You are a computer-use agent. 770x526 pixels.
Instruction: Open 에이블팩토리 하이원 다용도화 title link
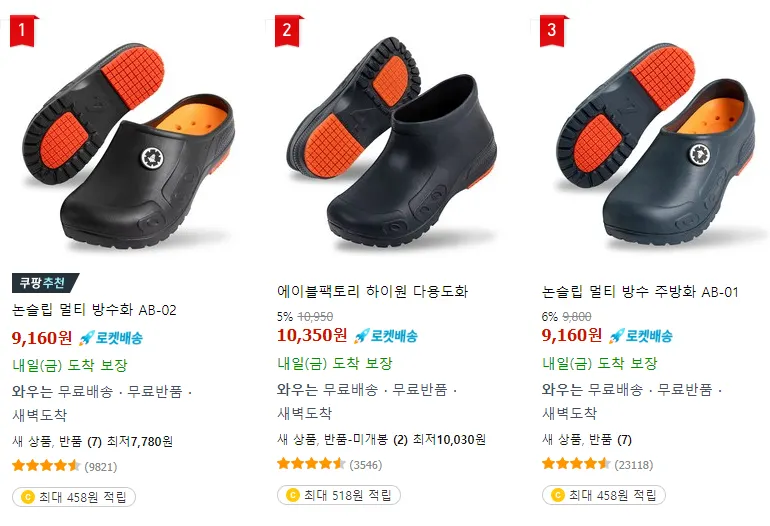tap(373, 291)
